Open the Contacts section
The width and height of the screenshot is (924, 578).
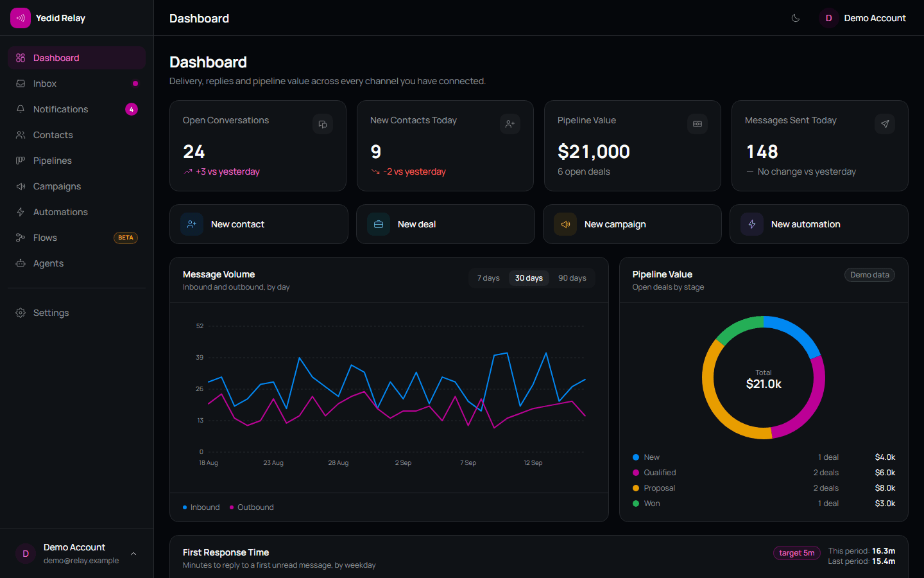tap(77, 135)
